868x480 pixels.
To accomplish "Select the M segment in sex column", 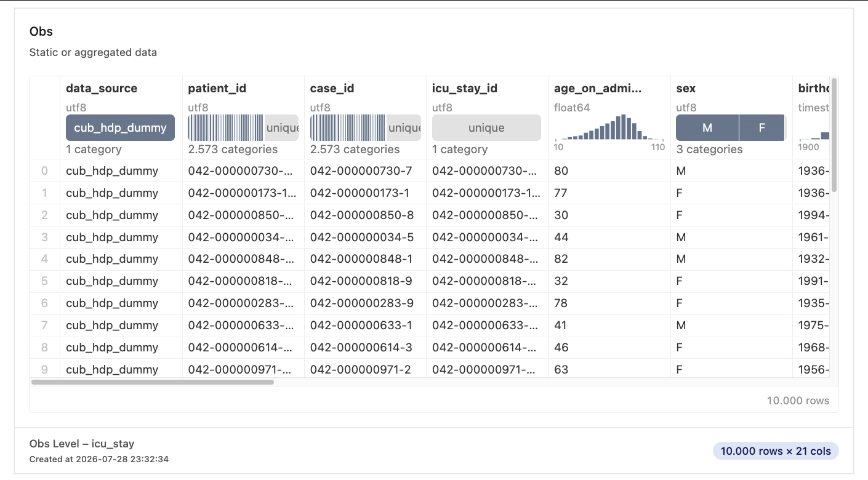I will pyautogui.click(x=707, y=127).
